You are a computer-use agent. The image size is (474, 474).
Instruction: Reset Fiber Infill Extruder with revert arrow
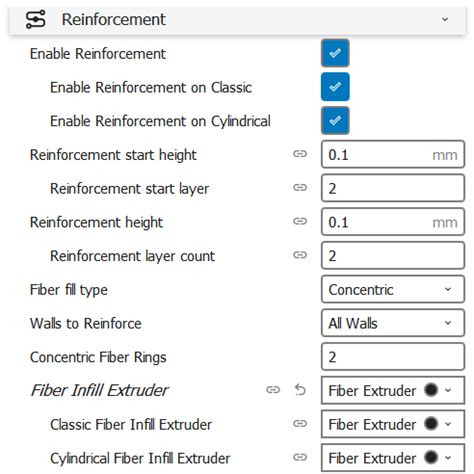coord(300,390)
